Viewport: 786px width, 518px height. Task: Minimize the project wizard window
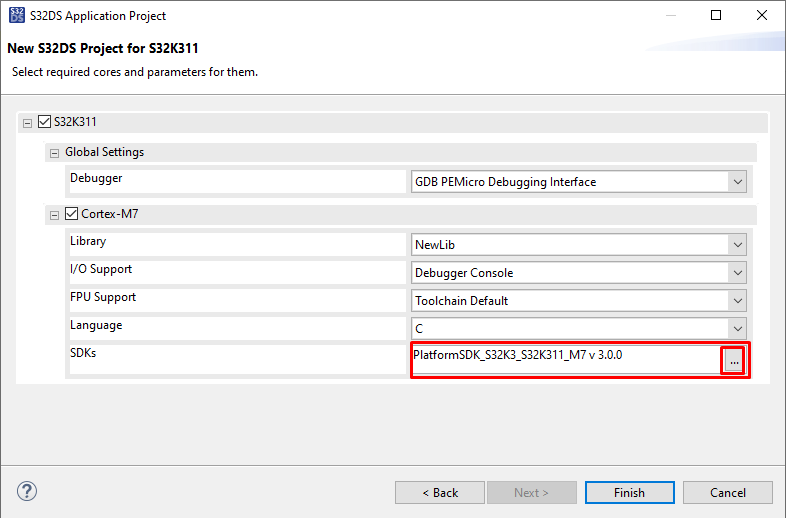pos(670,16)
